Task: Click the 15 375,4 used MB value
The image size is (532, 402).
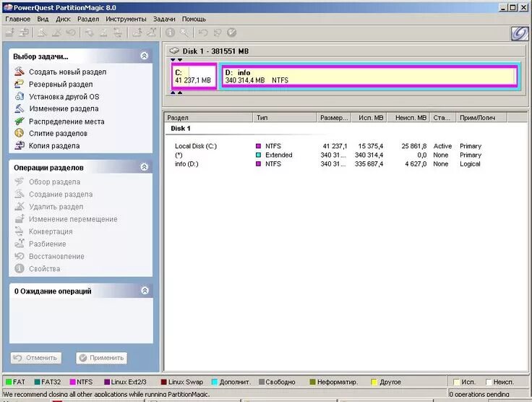Action: pyautogui.click(x=371, y=146)
